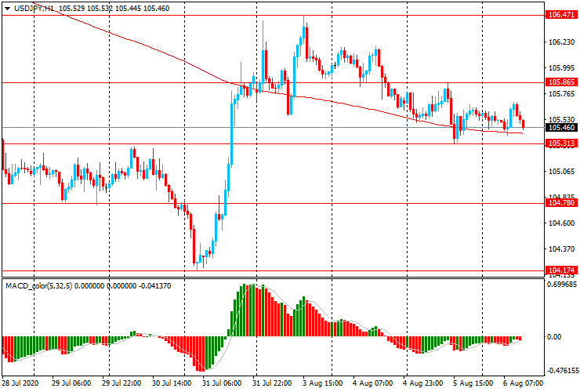This screenshot has height=392, width=580.
Task: Click the 104.370 price scale value
Action: (561, 249)
